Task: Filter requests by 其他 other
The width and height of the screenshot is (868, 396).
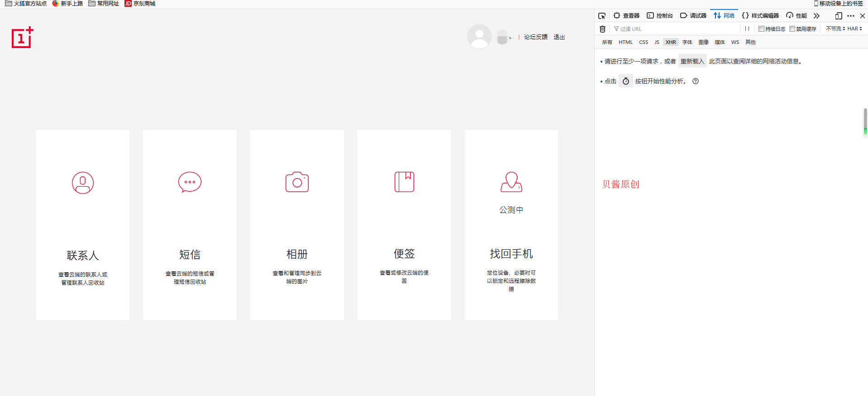Action: tap(750, 42)
